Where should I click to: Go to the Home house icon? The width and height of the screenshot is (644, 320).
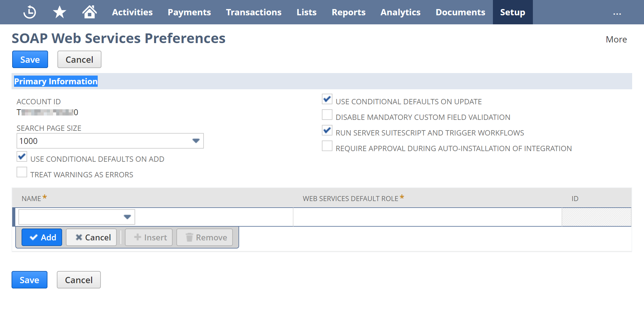coord(89,12)
